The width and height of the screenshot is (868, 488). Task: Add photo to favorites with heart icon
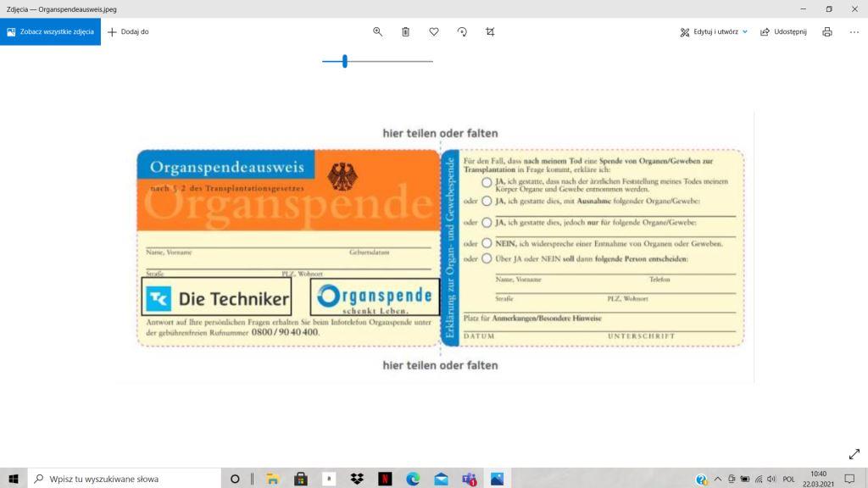point(434,31)
